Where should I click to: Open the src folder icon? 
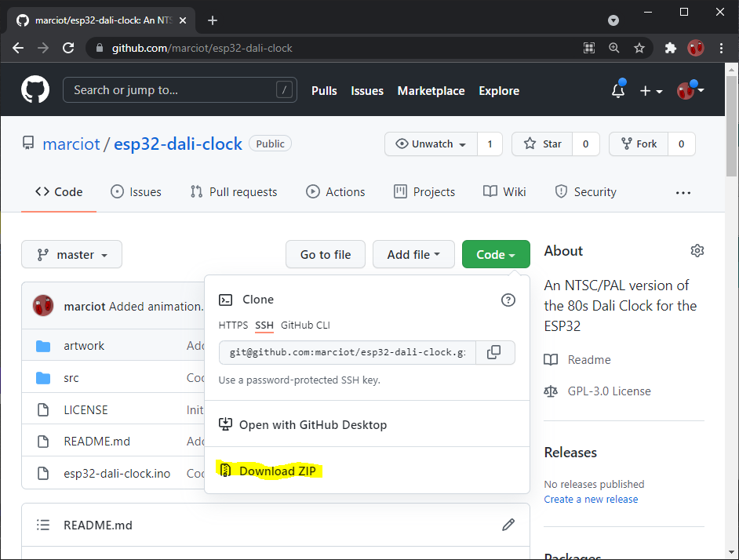click(x=44, y=377)
